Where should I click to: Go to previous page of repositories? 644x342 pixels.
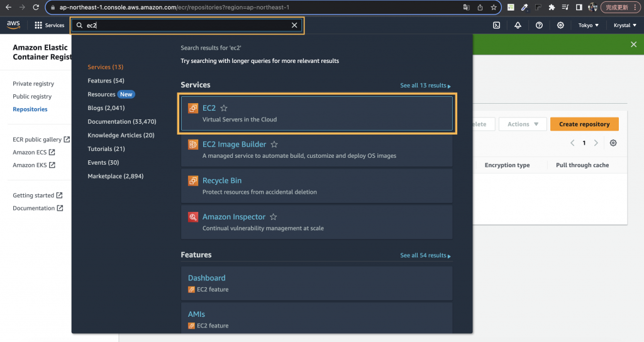coord(572,143)
